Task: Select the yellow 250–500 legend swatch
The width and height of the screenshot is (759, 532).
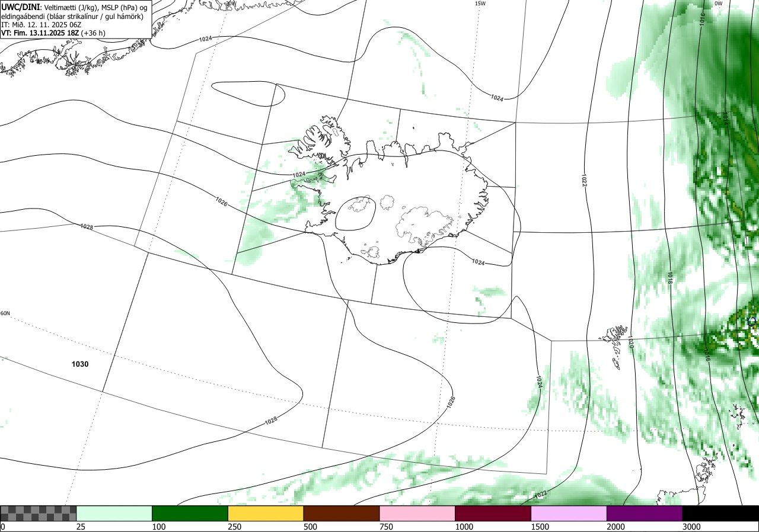Action: [x=266, y=513]
